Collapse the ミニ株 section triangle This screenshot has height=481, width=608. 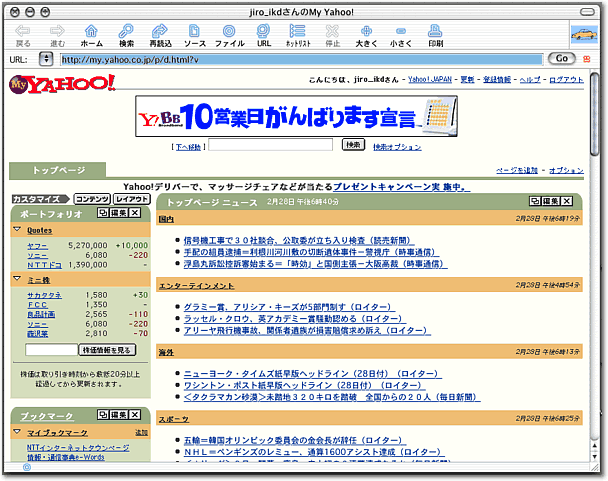pos(17,279)
